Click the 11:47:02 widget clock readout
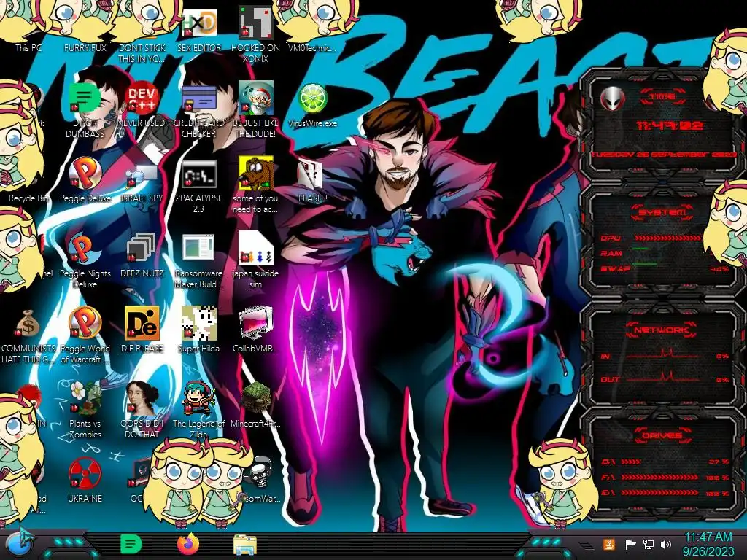The image size is (747, 560). click(670, 125)
